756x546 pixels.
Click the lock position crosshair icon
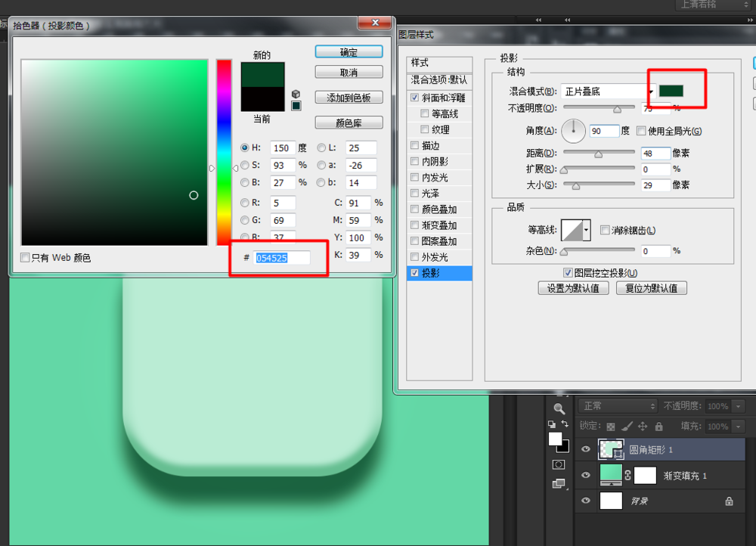[643, 426]
